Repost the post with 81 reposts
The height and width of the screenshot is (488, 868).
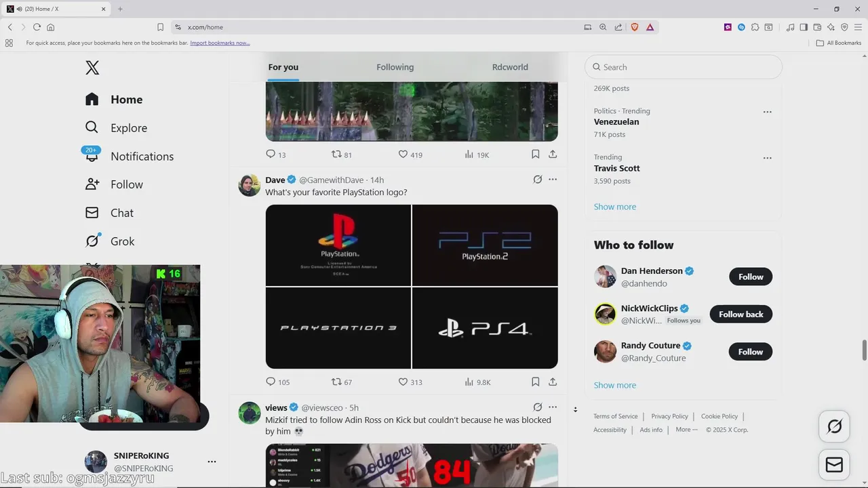[x=341, y=155]
